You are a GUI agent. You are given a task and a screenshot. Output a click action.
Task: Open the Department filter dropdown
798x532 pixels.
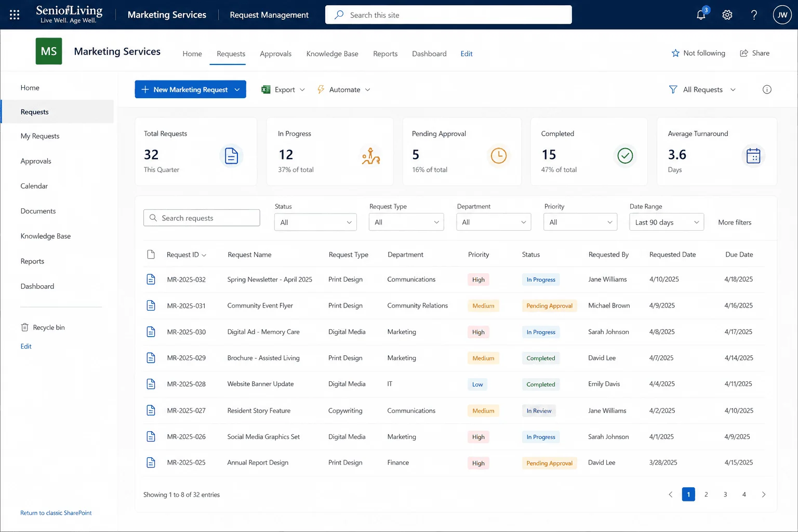pyautogui.click(x=494, y=222)
